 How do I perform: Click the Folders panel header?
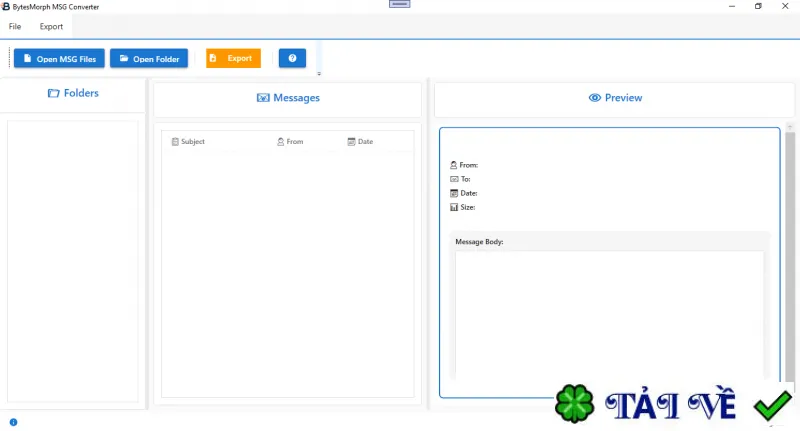click(73, 93)
